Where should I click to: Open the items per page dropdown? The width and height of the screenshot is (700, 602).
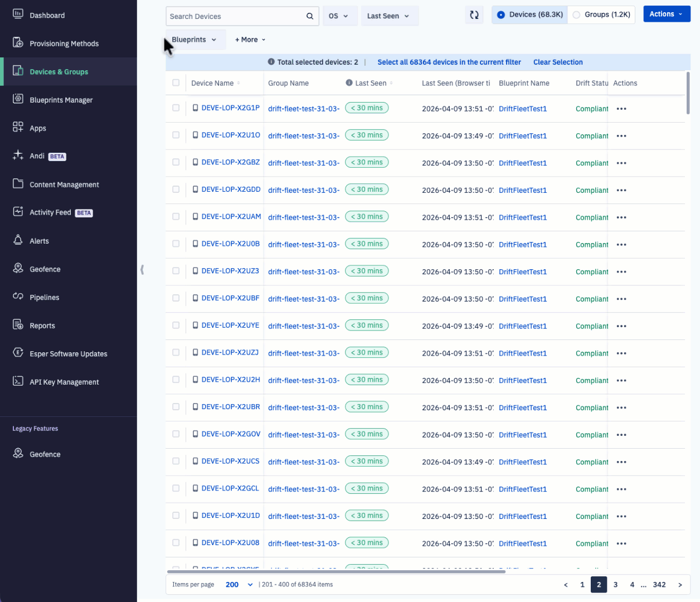click(239, 585)
